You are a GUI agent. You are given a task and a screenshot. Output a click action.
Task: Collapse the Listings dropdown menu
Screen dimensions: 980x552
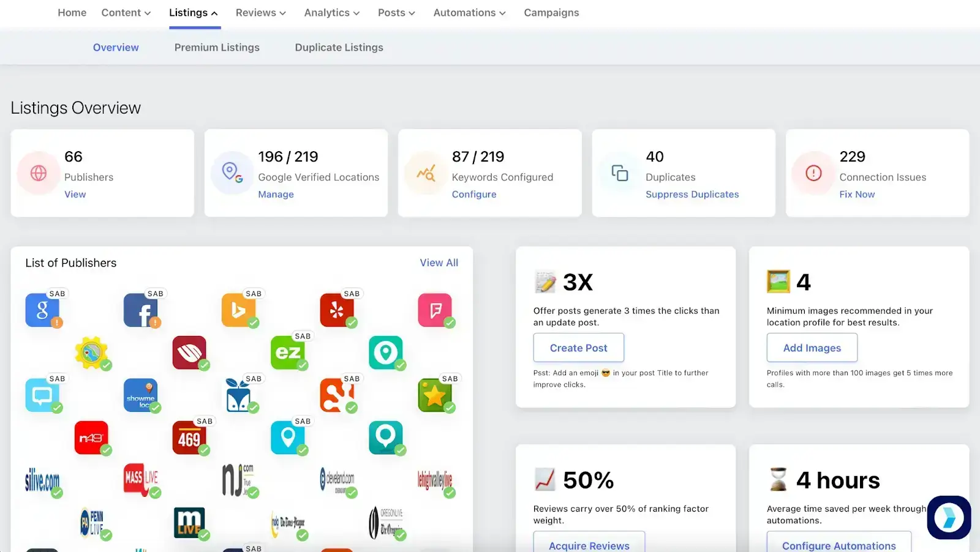[x=194, y=13]
